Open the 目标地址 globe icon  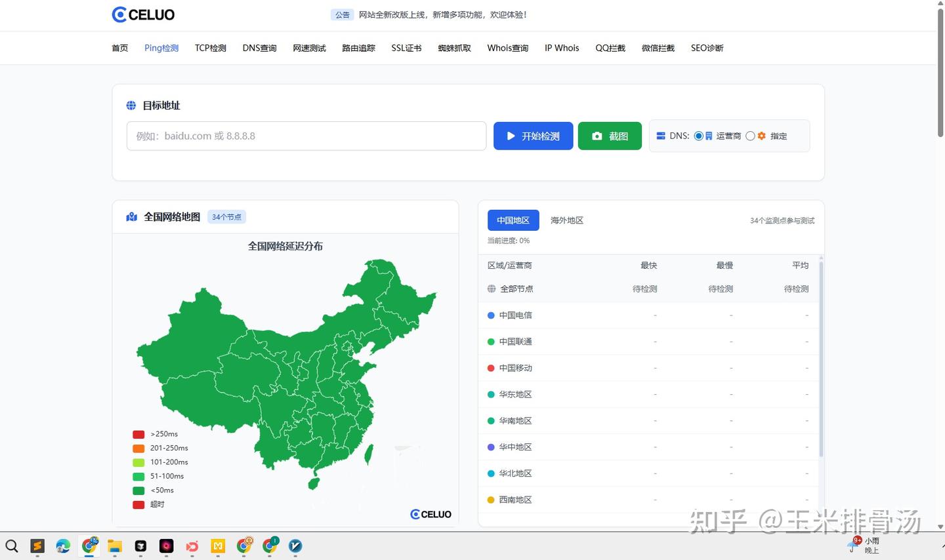131,105
